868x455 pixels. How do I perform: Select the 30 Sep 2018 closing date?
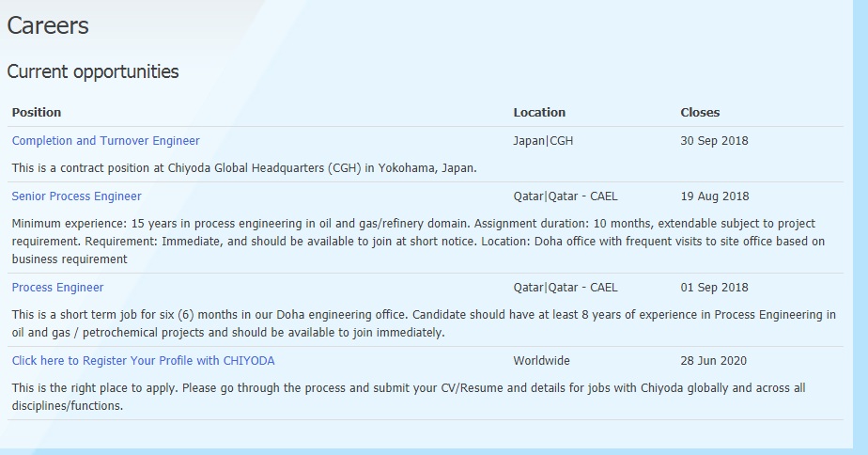click(714, 141)
